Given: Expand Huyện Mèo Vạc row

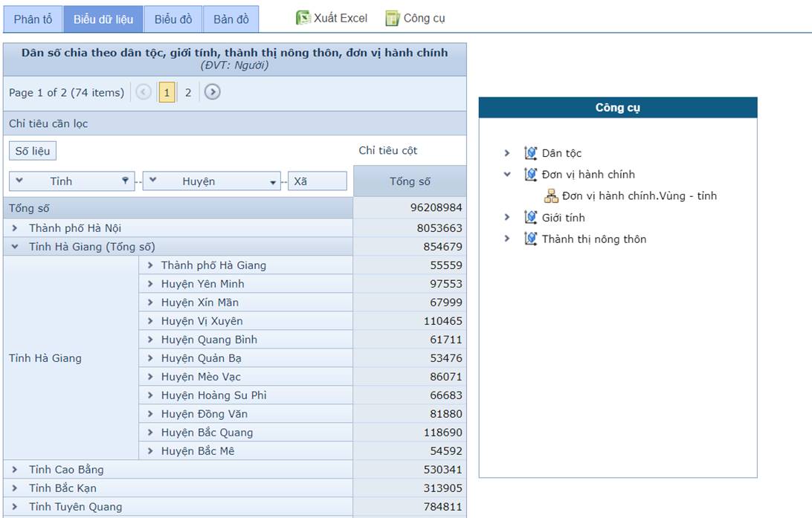Looking at the screenshot, I should 150,377.
